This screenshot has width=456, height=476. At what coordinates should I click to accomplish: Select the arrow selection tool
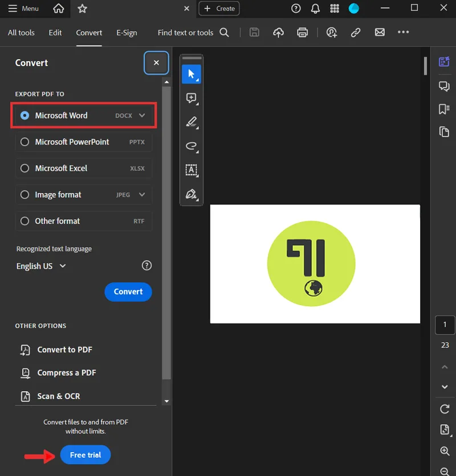191,74
